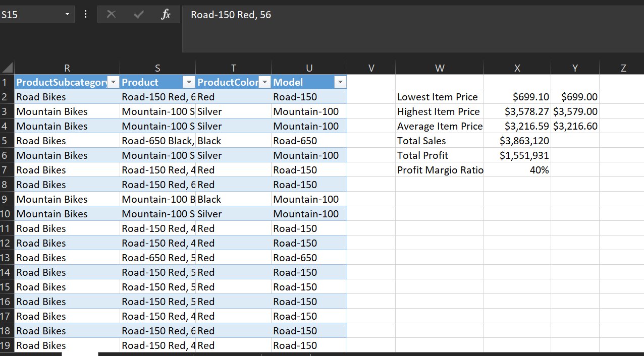
Task: Click the $1,551,931 Total Profit value
Action: pyautogui.click(x=517, y=155)
